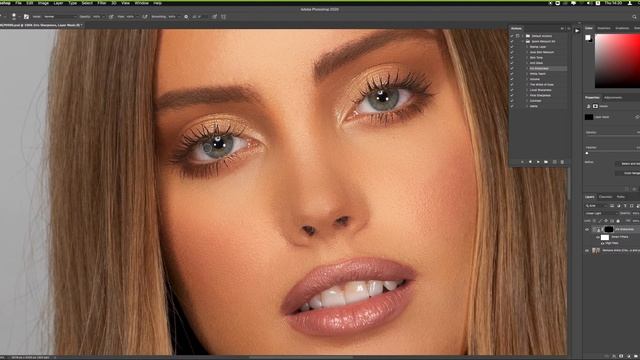Click the search icon in options bar
Viewport: 640px width, 360px height.
click(634, 17)
